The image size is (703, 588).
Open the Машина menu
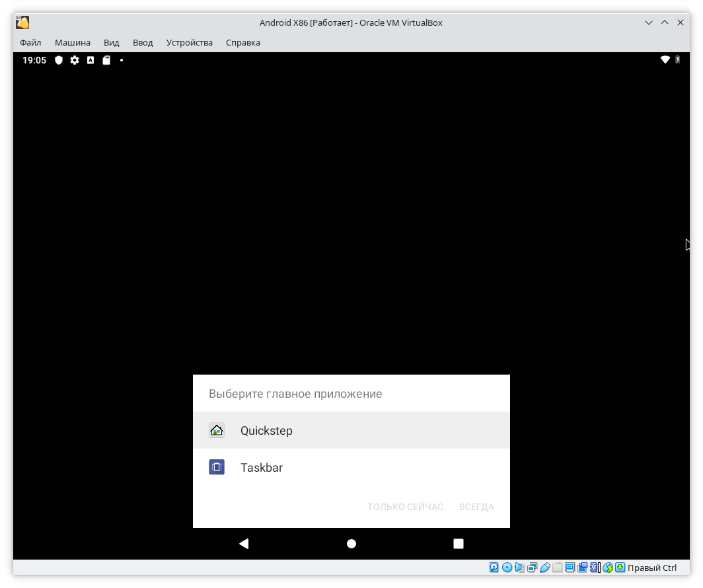[x=73, y=42]
